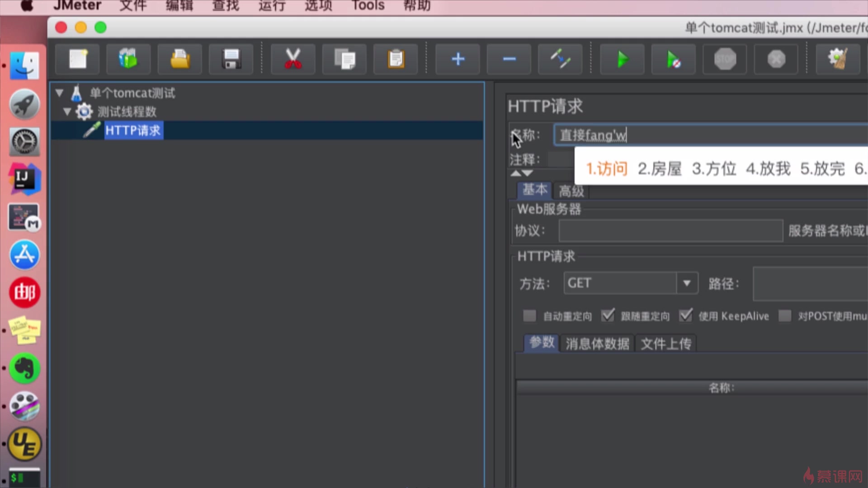Toggle the 使用 KeepAlive checkbox
The image size is (868, 488).
(x=686, y=315)
